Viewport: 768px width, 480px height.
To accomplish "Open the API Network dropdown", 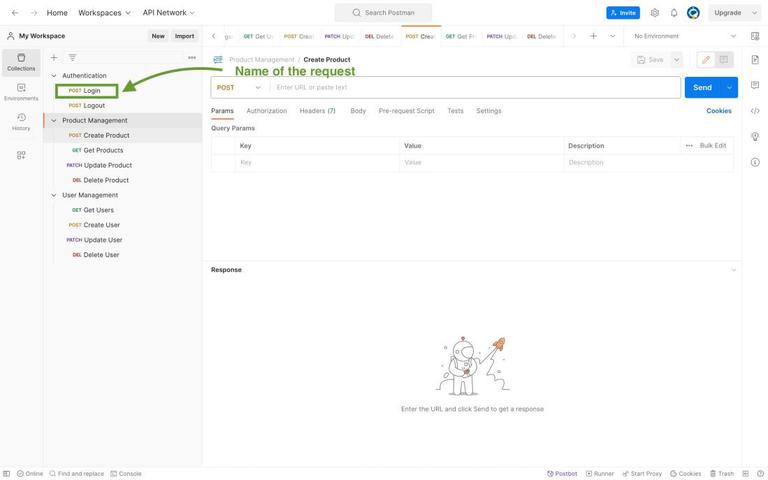I will tap(168, 13).
